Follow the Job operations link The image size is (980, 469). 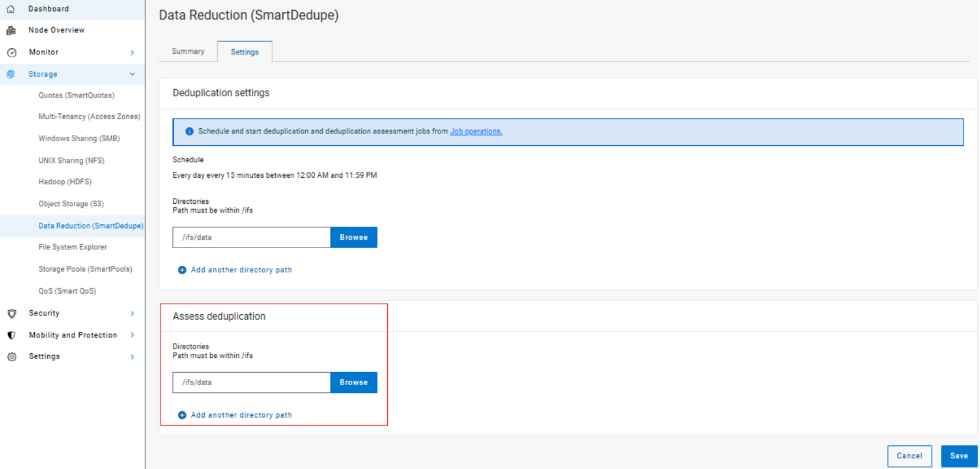coord(476,132)
